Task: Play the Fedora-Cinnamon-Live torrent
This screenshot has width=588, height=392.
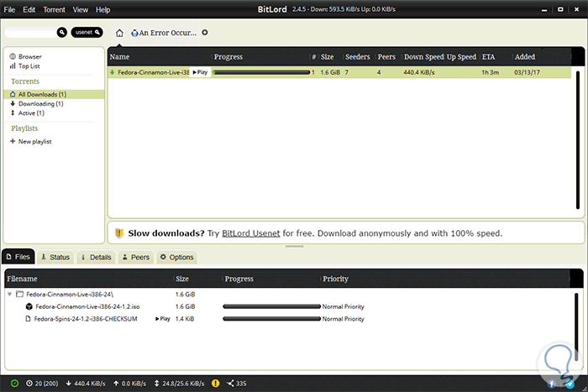Action: click(x=200, y=72)
